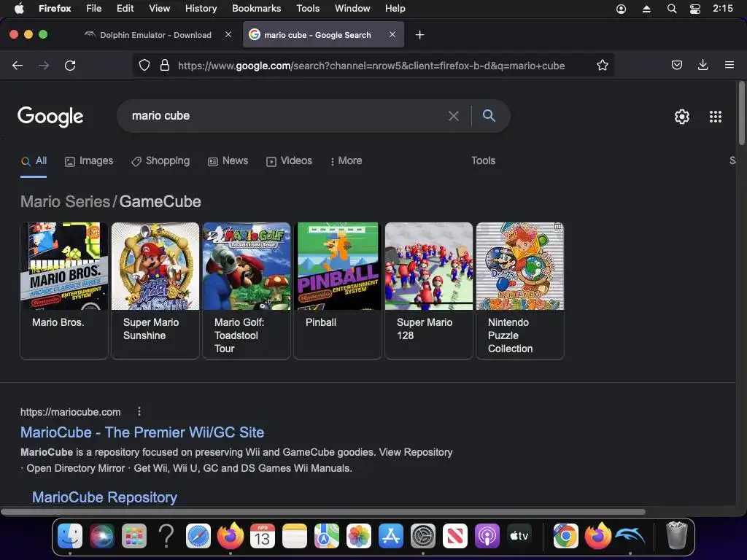Image resolution: width=747 pixels, height=560 pixels.
Task: Open MarioCube - The Premier Wii/GC Site link
Action: pos(142,432)
